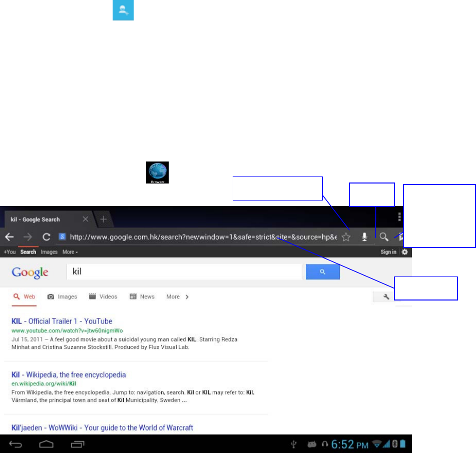Open a new browser tab with plus
This screenshot has height=453, width=476.
coord(103,219)
